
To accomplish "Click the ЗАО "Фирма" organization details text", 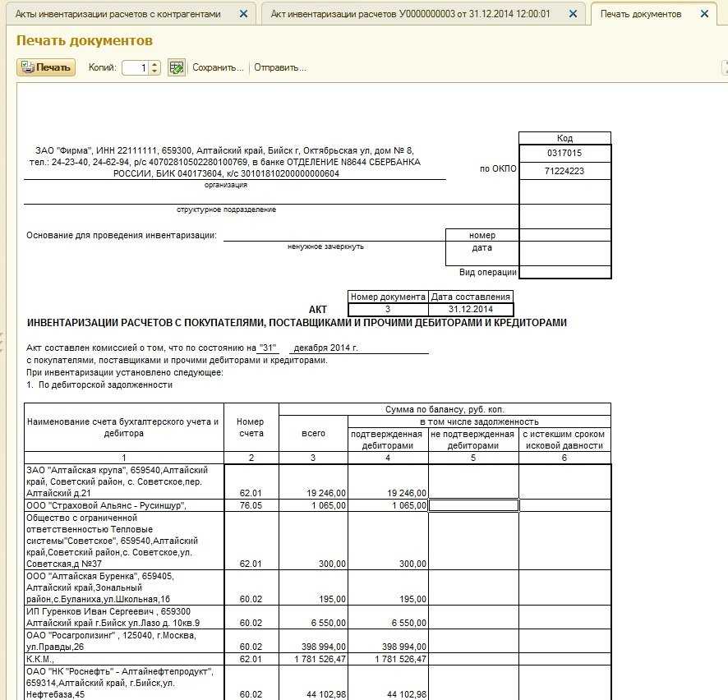I will [225, 162].
